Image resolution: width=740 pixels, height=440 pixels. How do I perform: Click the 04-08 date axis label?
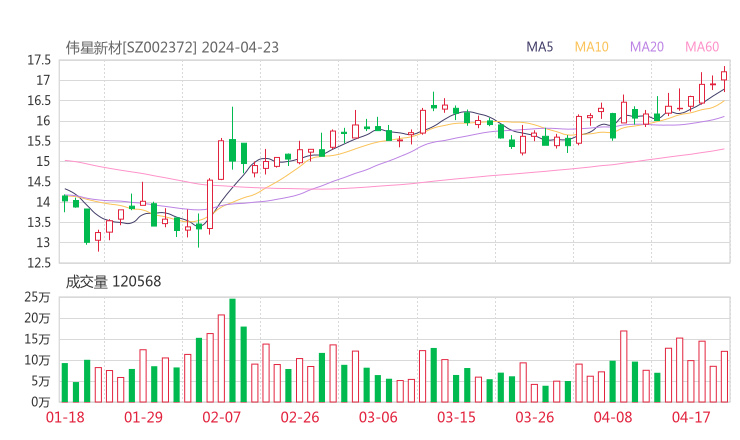pyautogui.click(x=613, y=417)
